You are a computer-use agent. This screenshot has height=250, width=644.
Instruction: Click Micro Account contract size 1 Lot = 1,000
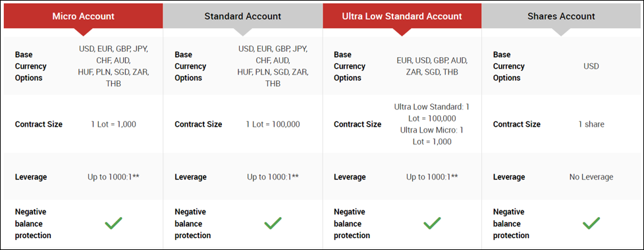click(x=113, y=124)
